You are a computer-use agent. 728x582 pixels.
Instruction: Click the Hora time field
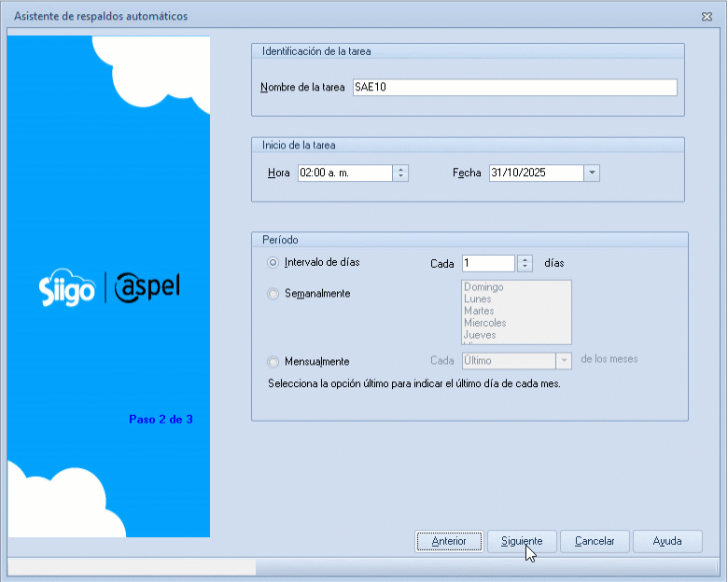345,173
